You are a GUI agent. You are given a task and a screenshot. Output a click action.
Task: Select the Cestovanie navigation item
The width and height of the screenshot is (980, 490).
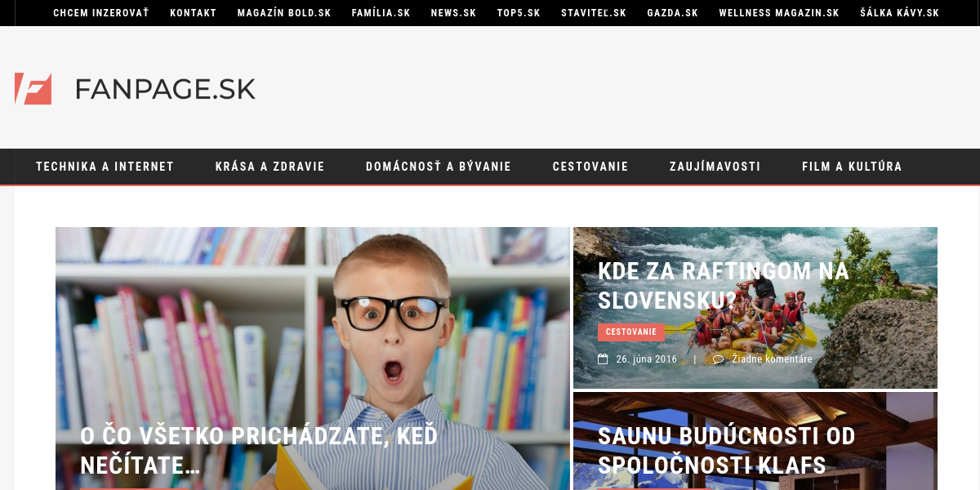590,167
